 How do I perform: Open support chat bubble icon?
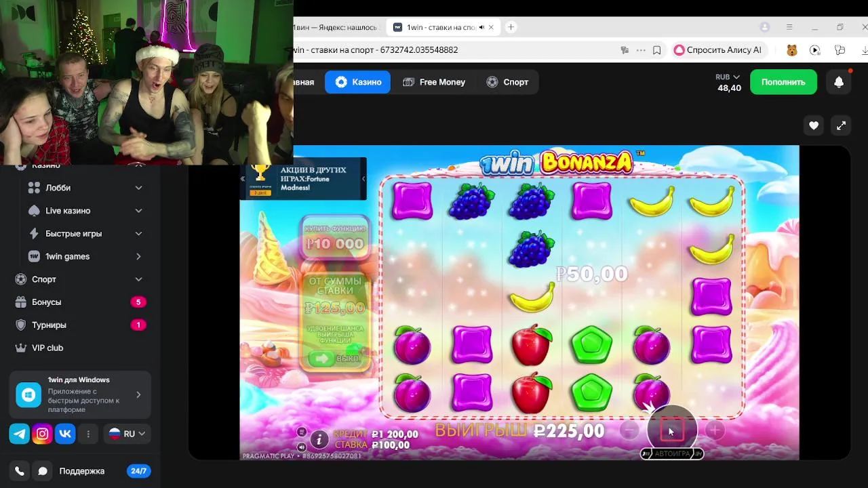(42, 471)
